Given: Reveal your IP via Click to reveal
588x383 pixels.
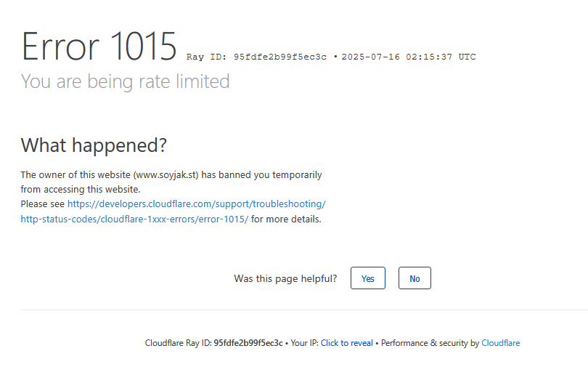Looking at the screenshot, I should point(347,343).
